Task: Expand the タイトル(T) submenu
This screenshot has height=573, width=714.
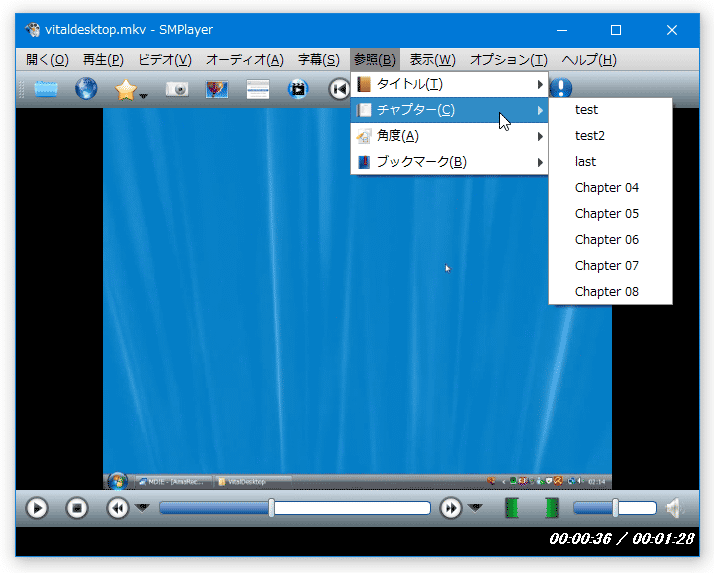Action: tap(449, 84)
